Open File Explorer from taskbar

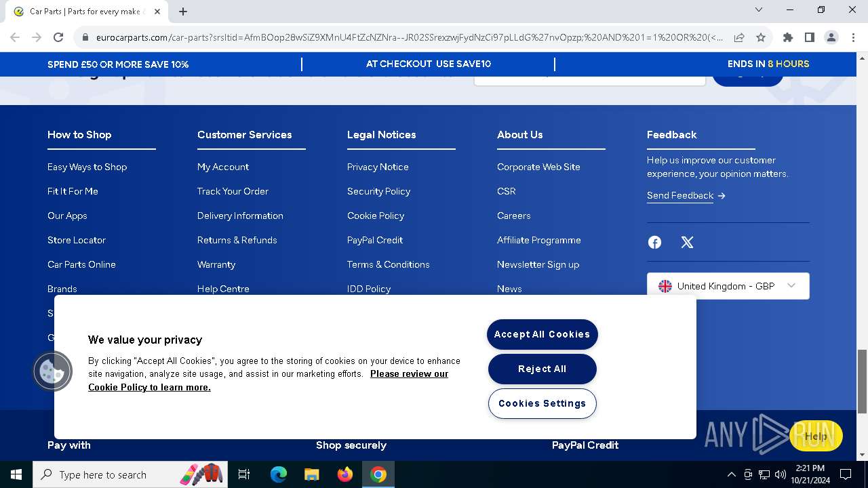[x=311, y=474]
